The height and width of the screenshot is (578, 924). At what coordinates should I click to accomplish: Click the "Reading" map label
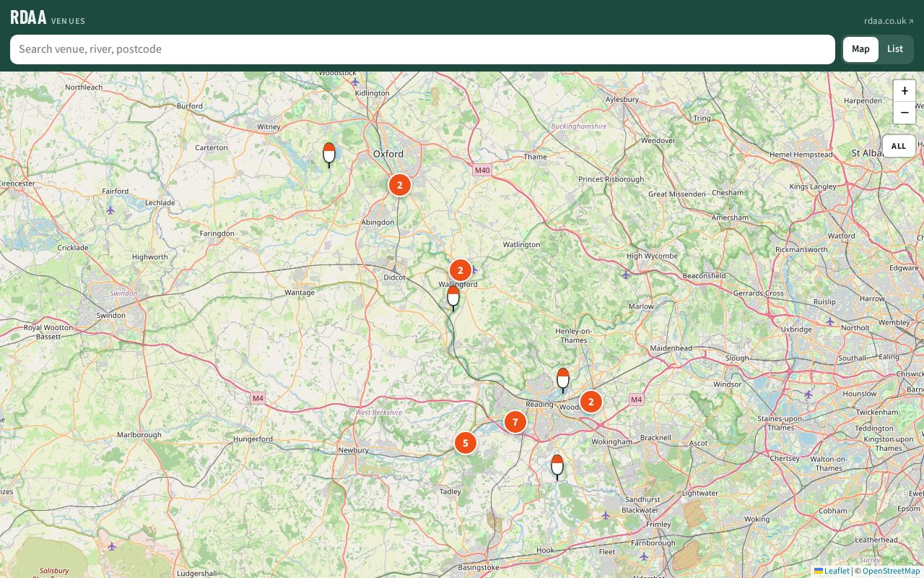pos(539,405)
